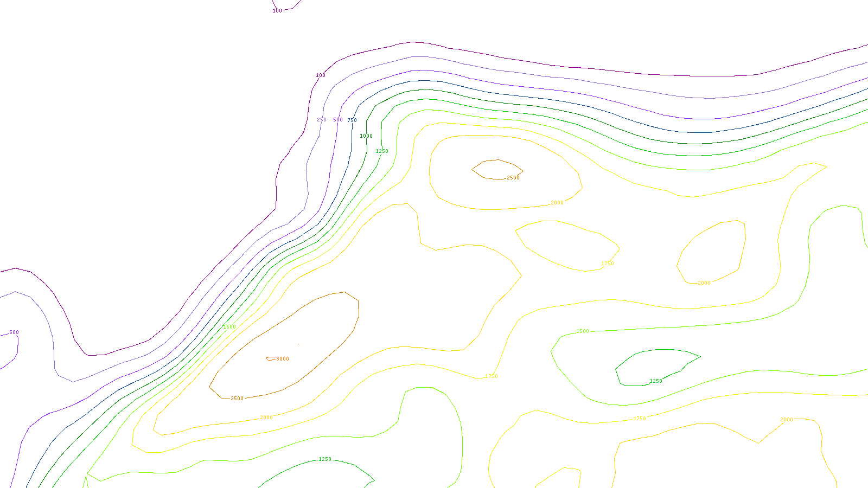Click the "750" contour elevation label

[x=352, y=120]
